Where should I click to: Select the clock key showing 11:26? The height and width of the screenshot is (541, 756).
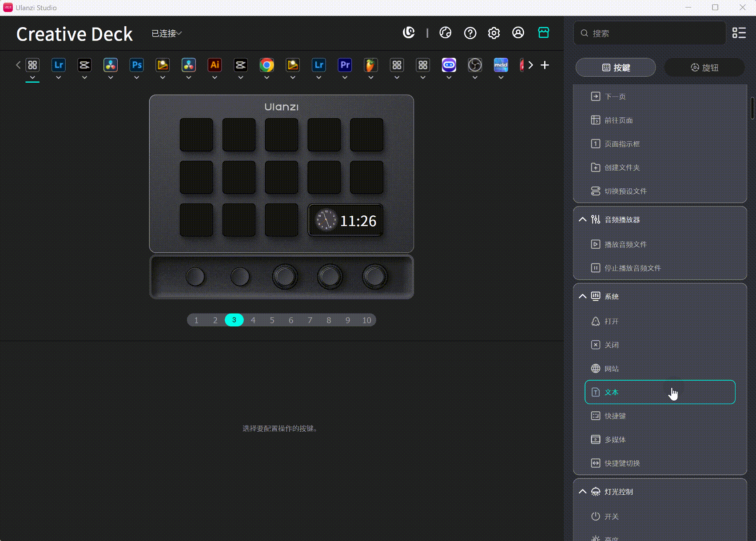346,220
